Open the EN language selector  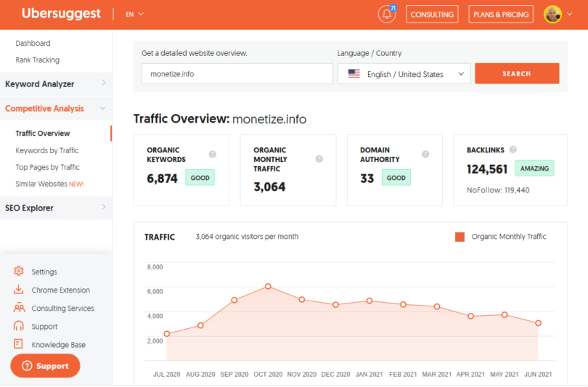click(x=134, y=15)
